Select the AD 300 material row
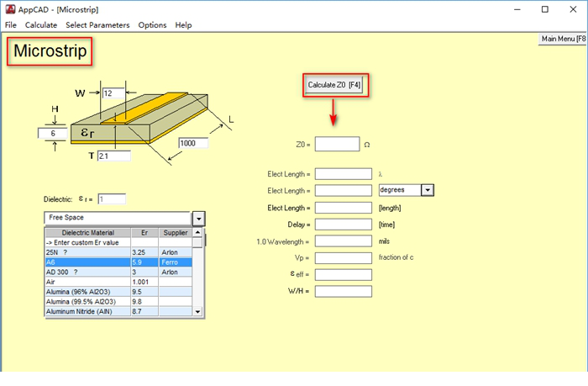This screenshot has height=386, width=588. click(118, 272)
